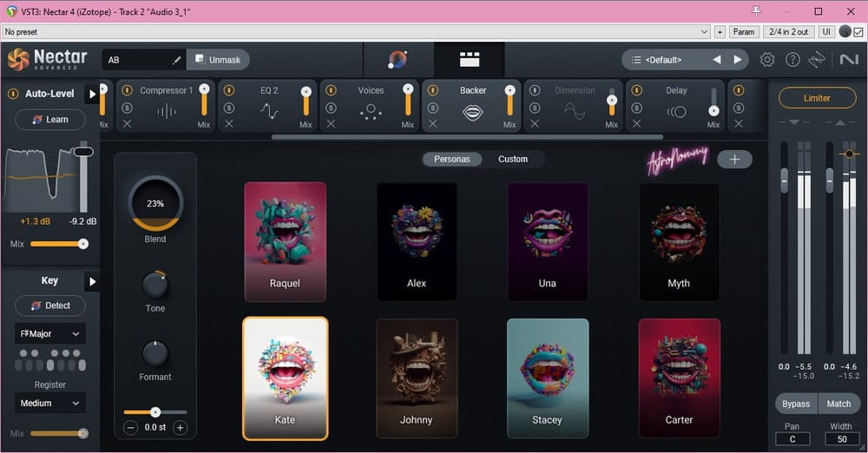Remove the Compressor 1 module with X
Viewport: 868px width, 453px height.
pyautogui.click(x=127, y=124)
